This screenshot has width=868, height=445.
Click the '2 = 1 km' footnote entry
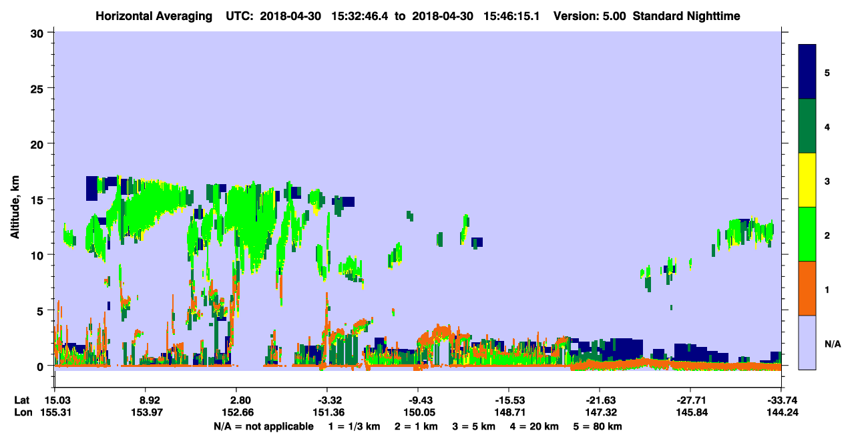(417, 426)
